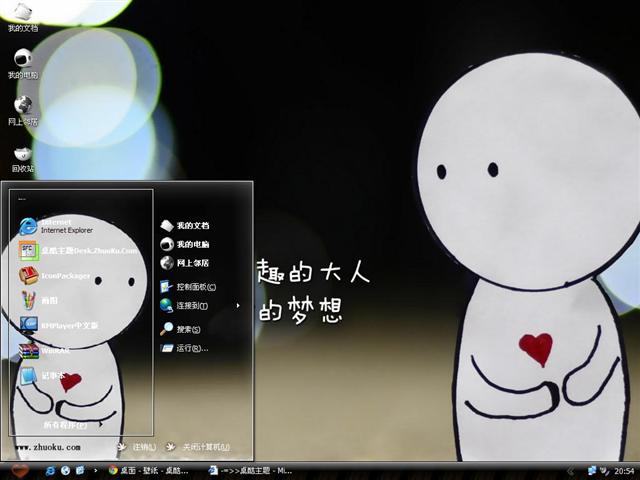Open the 画图 Paint program entry
640x480 pixels.
pos(39,300)
